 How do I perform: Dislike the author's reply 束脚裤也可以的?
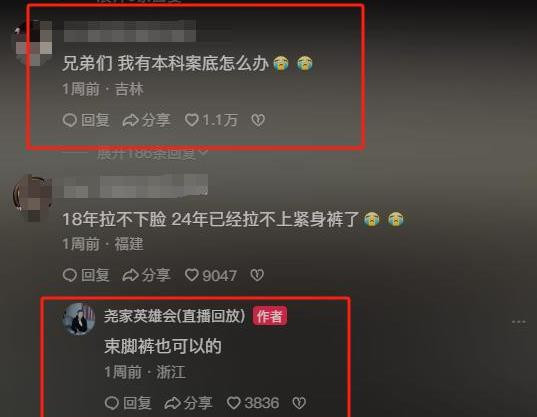tap(299, 403)
